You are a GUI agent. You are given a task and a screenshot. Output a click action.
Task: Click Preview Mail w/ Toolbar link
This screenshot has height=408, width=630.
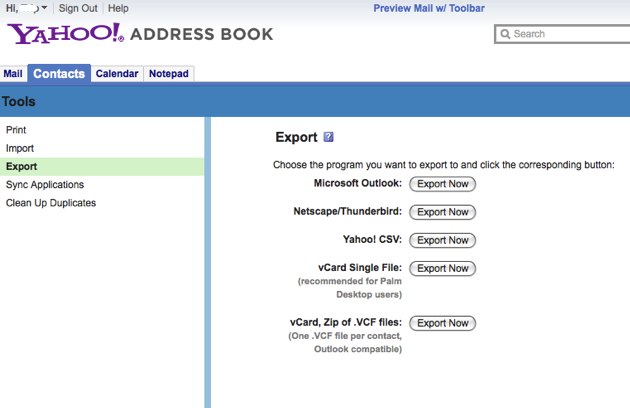(429, 8)
